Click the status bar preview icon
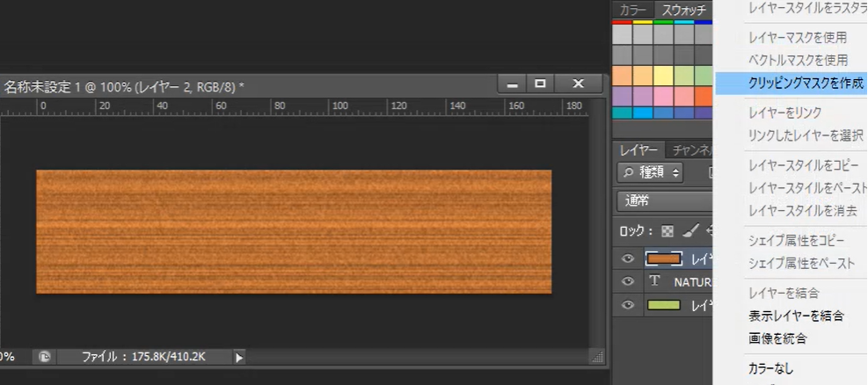The width and height of the screenshot is (868, 385). [x=44, y=357]
